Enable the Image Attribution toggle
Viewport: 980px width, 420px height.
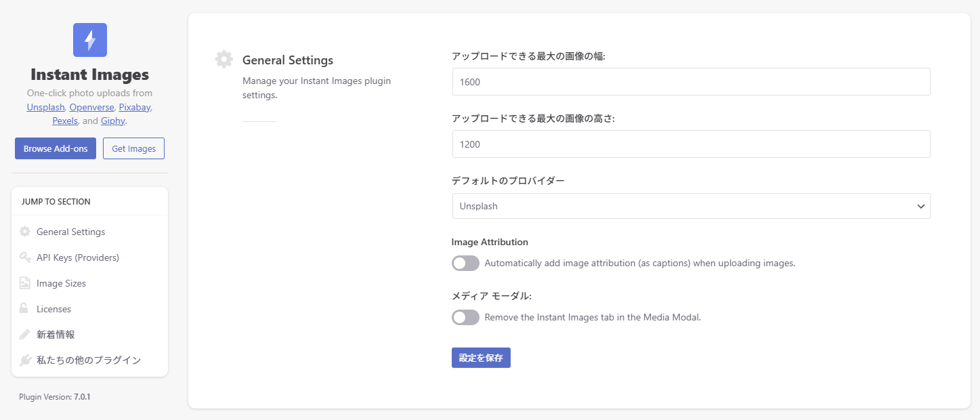pyautogui.click(x=465, y=263)
